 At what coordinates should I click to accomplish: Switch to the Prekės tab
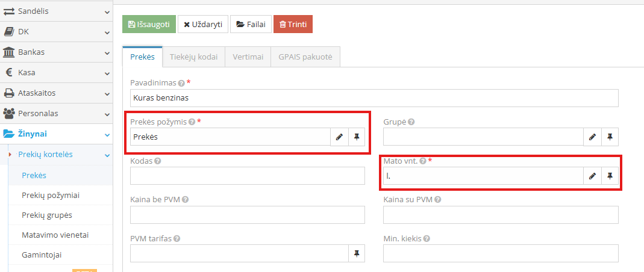point(143,57)
